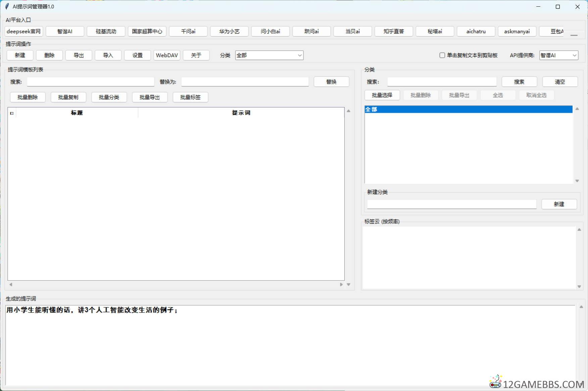Click the 提示词 column header
The height and width of the screenshot is (391, 588).
241,113
